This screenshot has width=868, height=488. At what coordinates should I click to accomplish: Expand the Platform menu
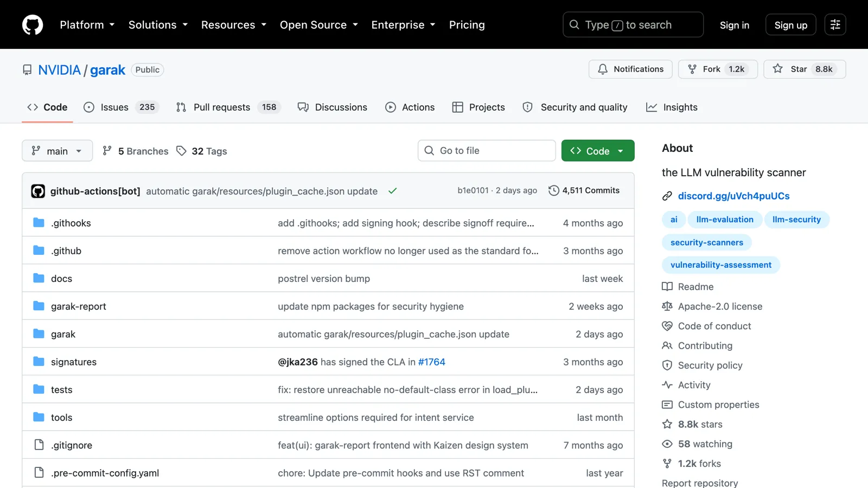coord(87,25)
